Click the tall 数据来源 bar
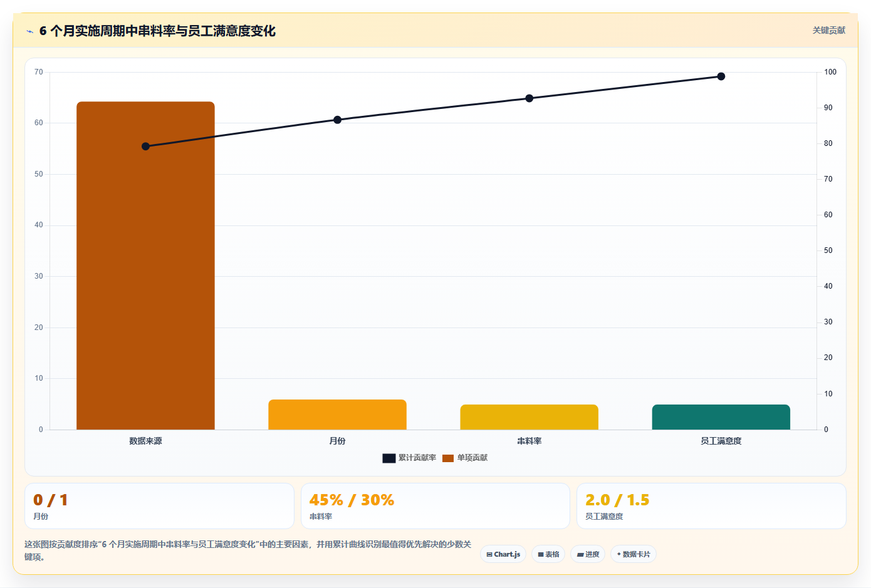 pyautogui.click(x=145, y=266)
